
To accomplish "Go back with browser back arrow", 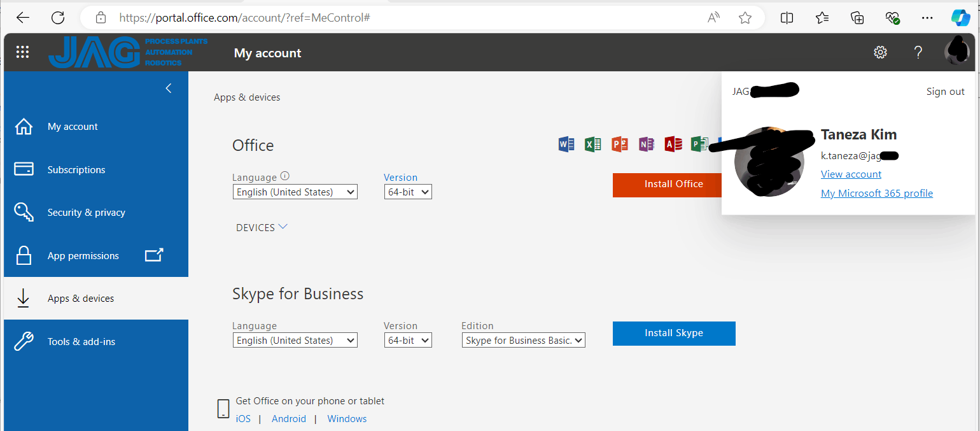I will tap(23, 18).
